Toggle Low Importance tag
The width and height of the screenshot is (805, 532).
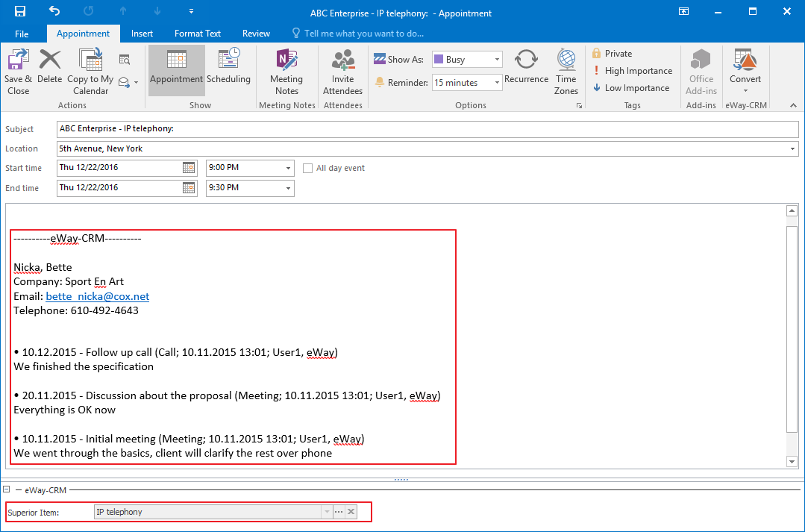point(631,88)
